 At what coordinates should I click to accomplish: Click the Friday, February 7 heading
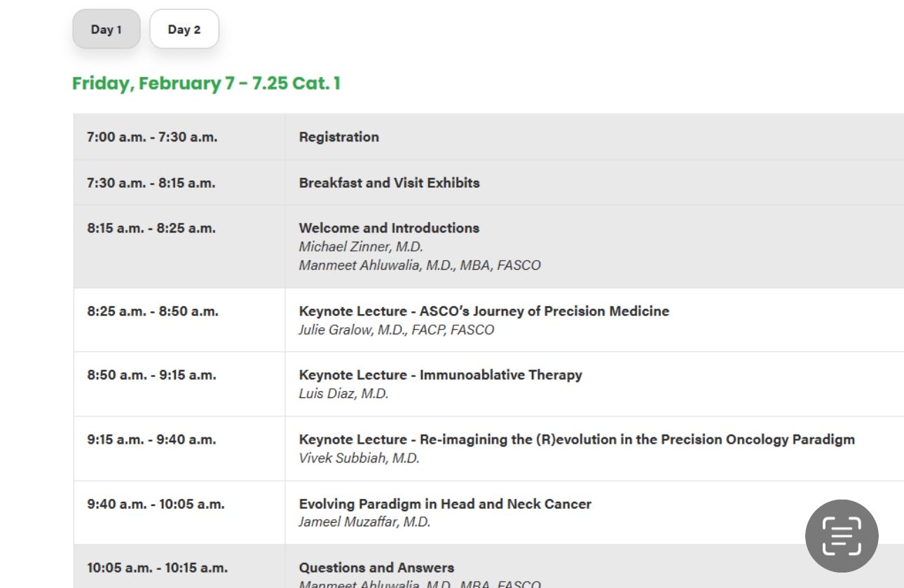pos(206,83)
